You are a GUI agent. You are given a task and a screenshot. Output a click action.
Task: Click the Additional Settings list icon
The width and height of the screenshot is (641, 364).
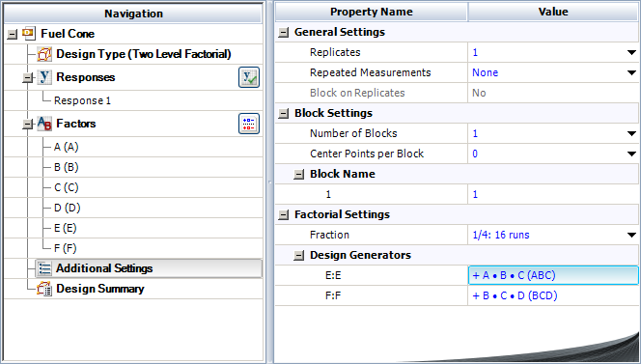point(44,268)
